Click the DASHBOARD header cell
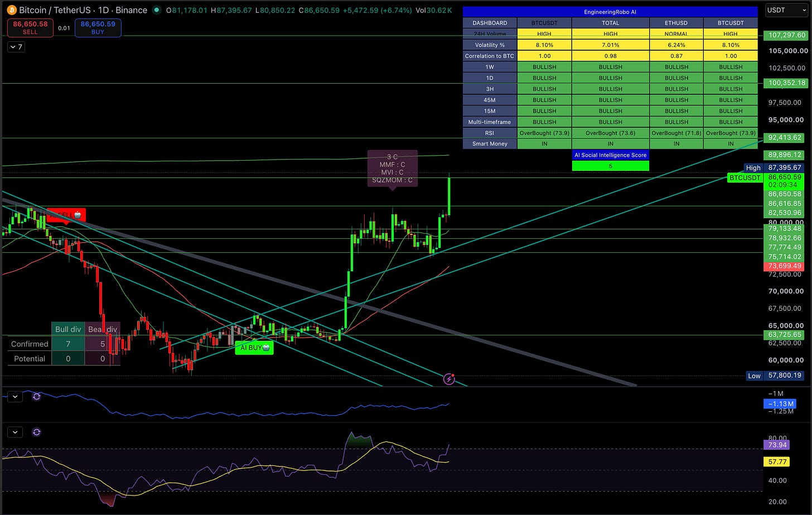812x515 pixels. point(490,23)
